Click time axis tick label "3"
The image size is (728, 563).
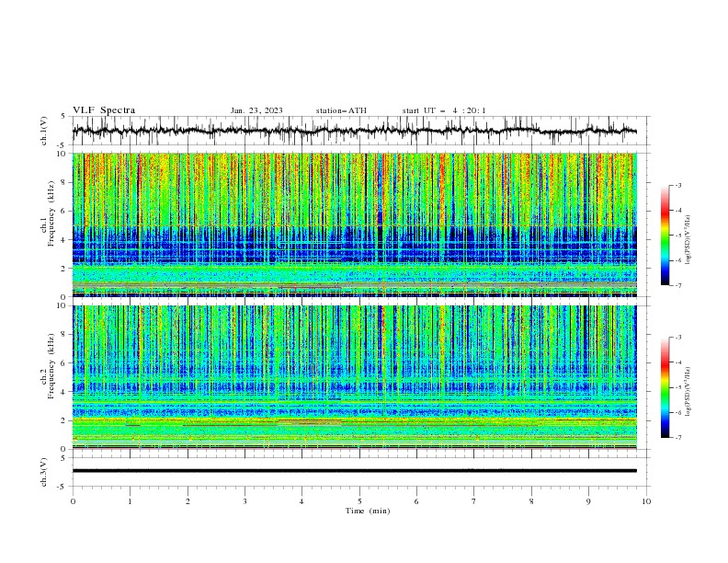[x=245, y=501]
